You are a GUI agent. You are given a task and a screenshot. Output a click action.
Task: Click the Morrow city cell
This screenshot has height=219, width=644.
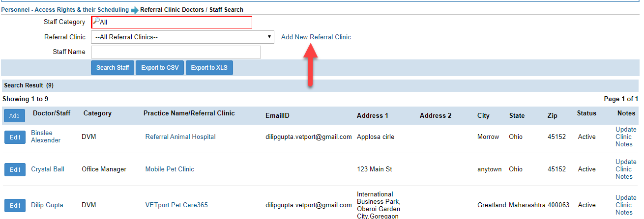(488, 137)
